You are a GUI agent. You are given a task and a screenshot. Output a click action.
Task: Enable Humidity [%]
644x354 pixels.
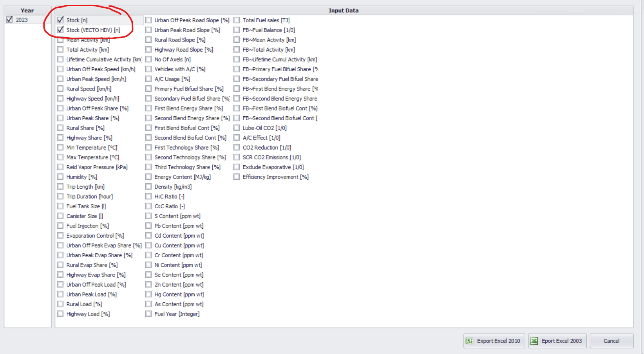[x=60, y=177]
